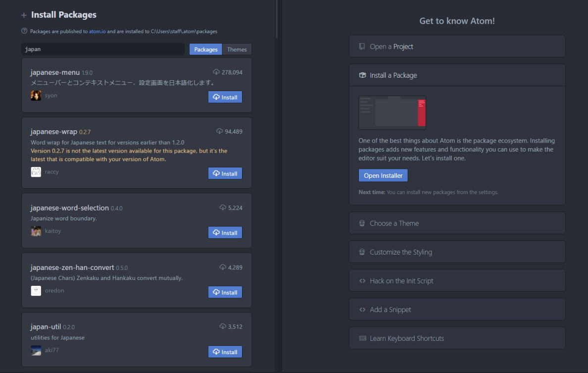The width and height of the screenshot is (588, 373).
Task: Focus the package search field containing japan
Action: coord(103,49)
